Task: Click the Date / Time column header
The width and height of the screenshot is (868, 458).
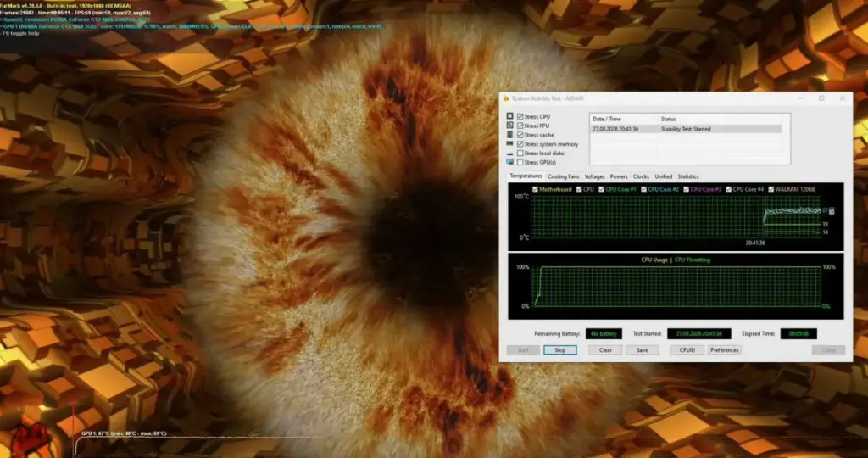Action: coord(607,119)
